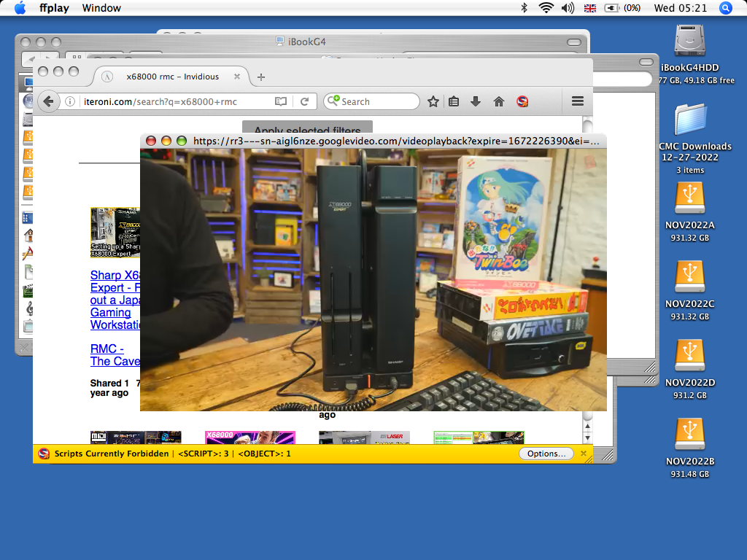Close the x68000 rmc – Invidious tab
This screenshot has height=560, width=747.
237,77
